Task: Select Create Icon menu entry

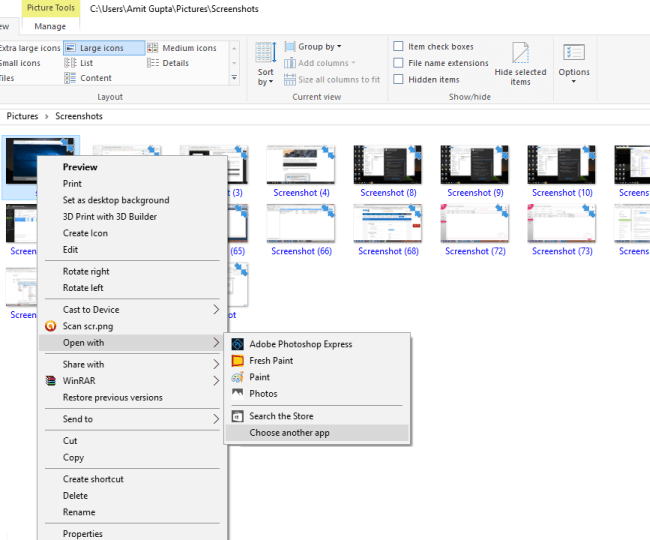Action: [x=85, y=233]
